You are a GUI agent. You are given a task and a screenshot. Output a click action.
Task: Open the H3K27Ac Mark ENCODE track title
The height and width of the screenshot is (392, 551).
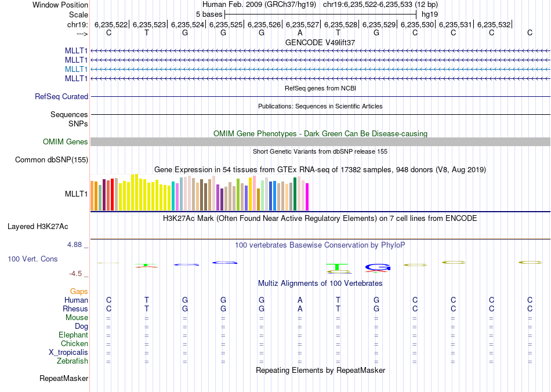pos(320,219)
